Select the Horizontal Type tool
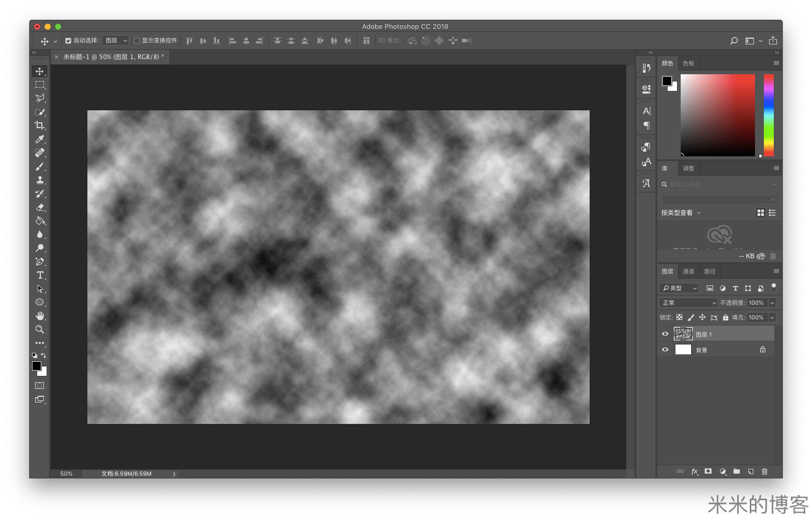Viewport: 812px width, 517px height. point(40,275)
